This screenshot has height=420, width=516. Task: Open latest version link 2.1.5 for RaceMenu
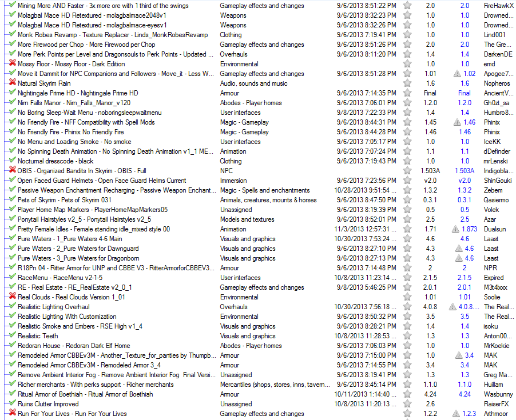(465, 278)
